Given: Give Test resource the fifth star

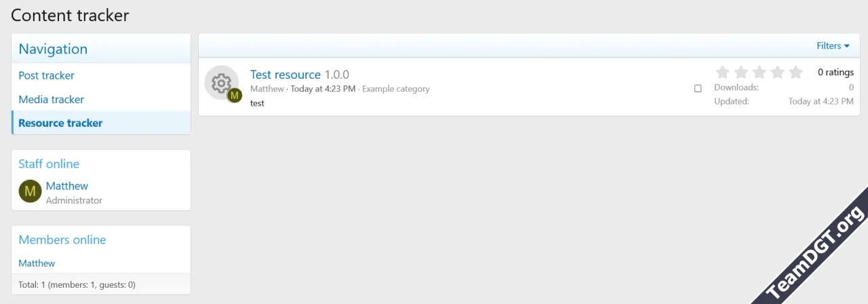Looking at the screenshot, I should pos(796,72).
